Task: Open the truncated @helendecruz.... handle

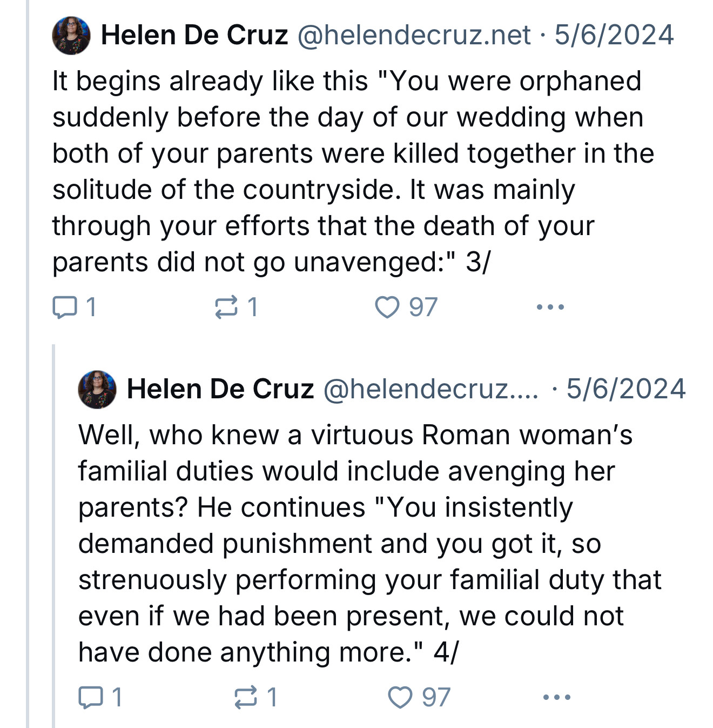Action: (x=431, y=389)
